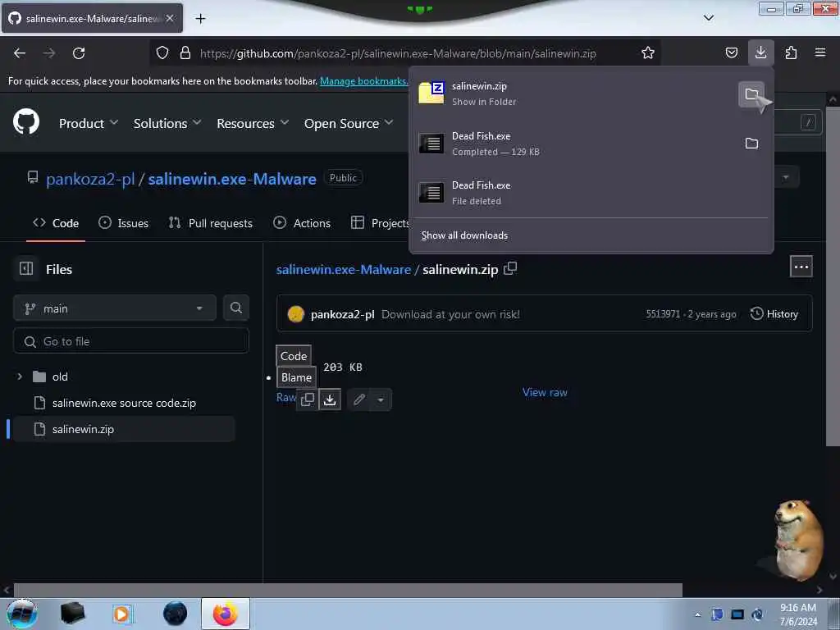Expand the Product menu
Viewport: 840px width, 630px height.
coord(89,123)
